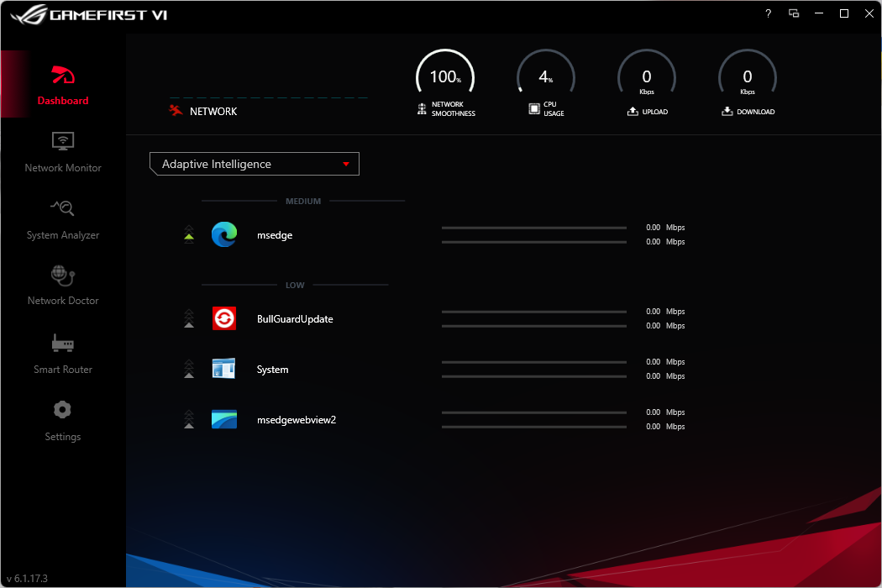Select the System app name
The height and width of the screenshot is (588, 882).
coord(272,370)
